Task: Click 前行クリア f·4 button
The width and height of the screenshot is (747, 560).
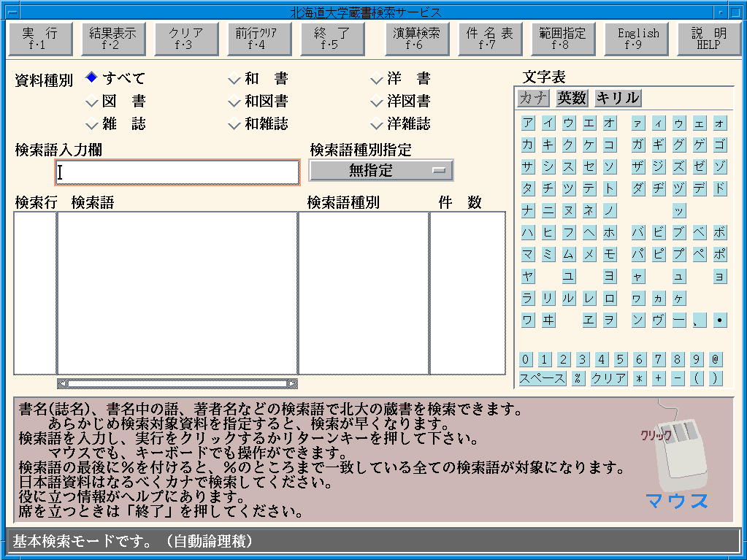Action: coord(259,39)
